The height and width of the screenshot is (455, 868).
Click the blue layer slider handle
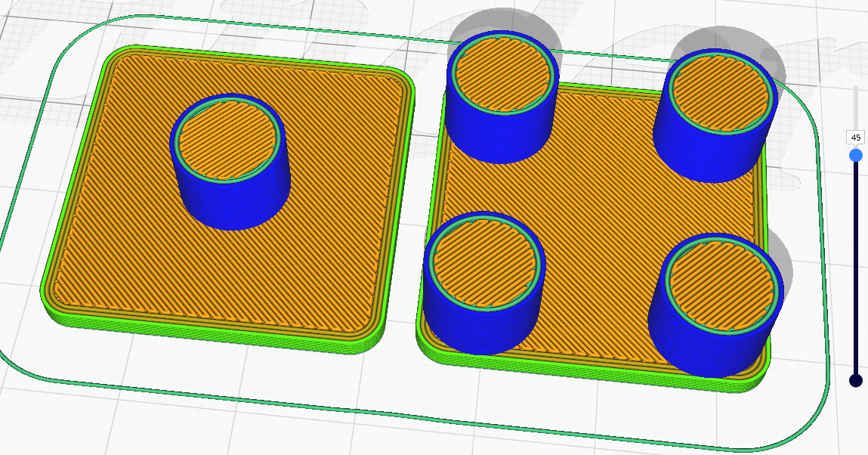[x=856, y=154]
